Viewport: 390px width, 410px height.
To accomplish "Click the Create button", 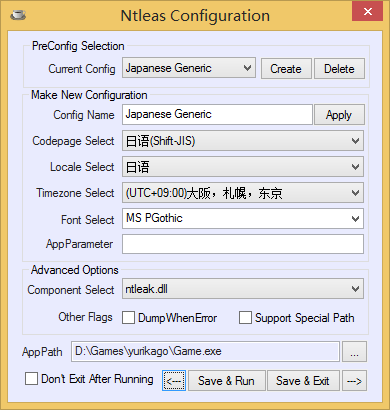I will click(x=286, y=69).
